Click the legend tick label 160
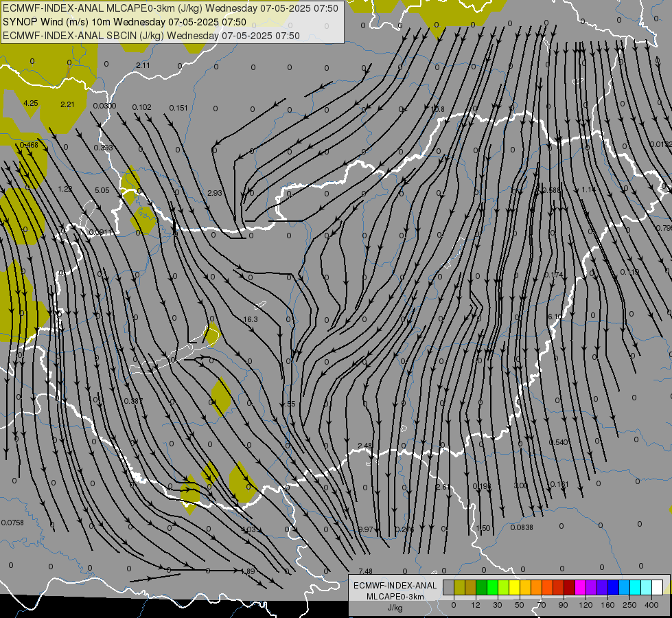This screenshot has width=672, height=618. pos(607,605)
